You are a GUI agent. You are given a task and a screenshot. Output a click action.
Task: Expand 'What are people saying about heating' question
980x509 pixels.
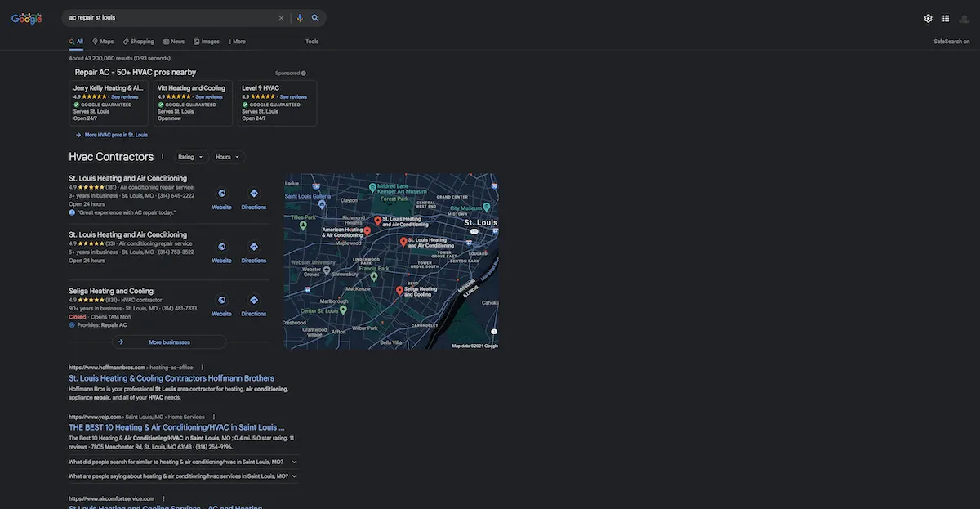pyautogui.click(x=183, y=476)
